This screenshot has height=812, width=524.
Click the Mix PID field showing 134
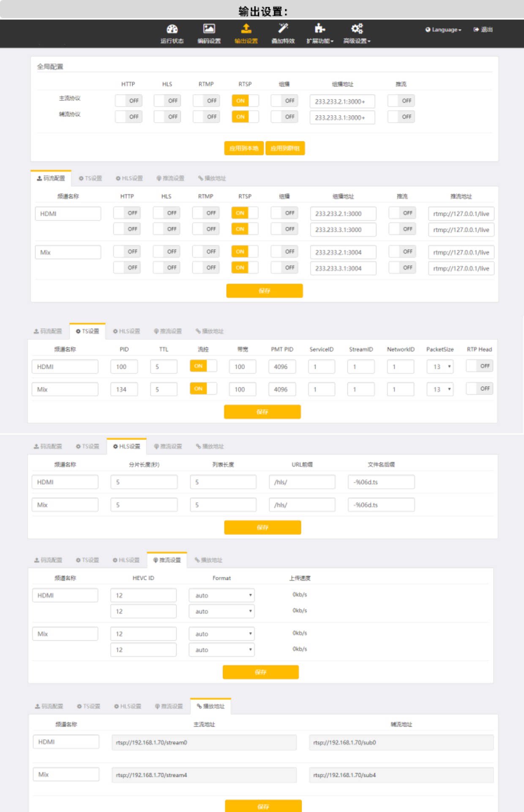click(124, 389)
